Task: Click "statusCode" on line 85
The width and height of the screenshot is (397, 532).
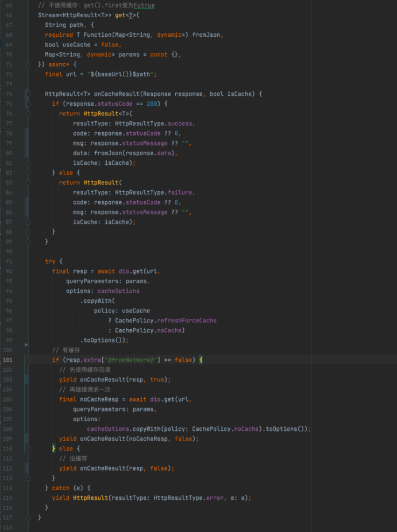Action: (143, 202)
